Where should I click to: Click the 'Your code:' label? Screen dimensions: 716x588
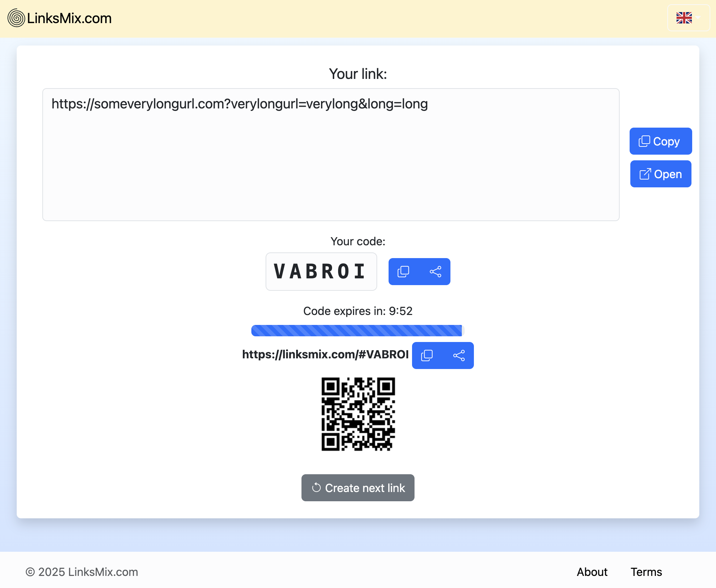coord(358,241)
